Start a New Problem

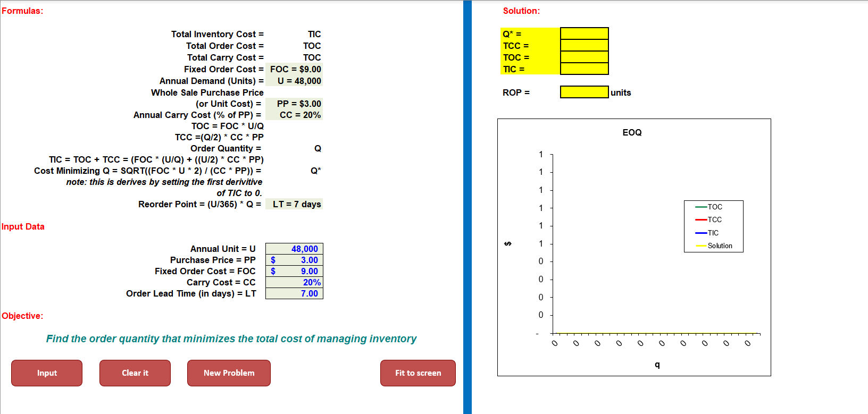pyautogui.click(x=229, y=373)
